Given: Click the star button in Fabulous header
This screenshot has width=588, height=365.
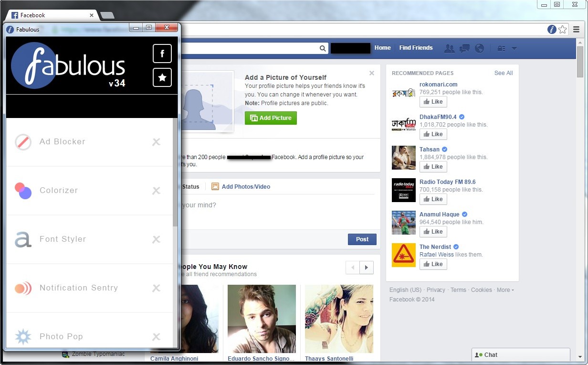Looking at the screenshot, I should [162, 77].
